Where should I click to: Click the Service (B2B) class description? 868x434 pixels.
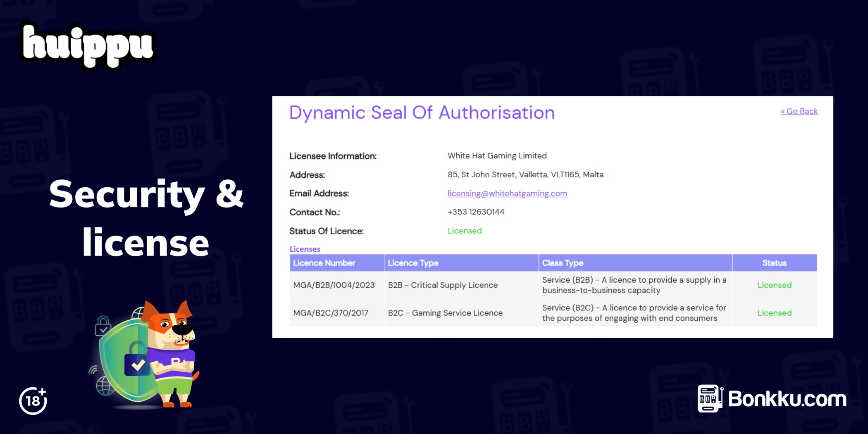(634, 285)
